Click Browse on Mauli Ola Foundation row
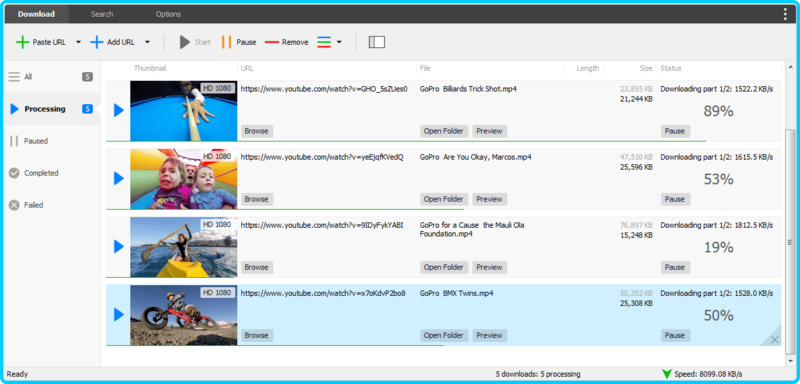This screenshot has width=800, height=384. pyautogui.click(x=257, y=267)
